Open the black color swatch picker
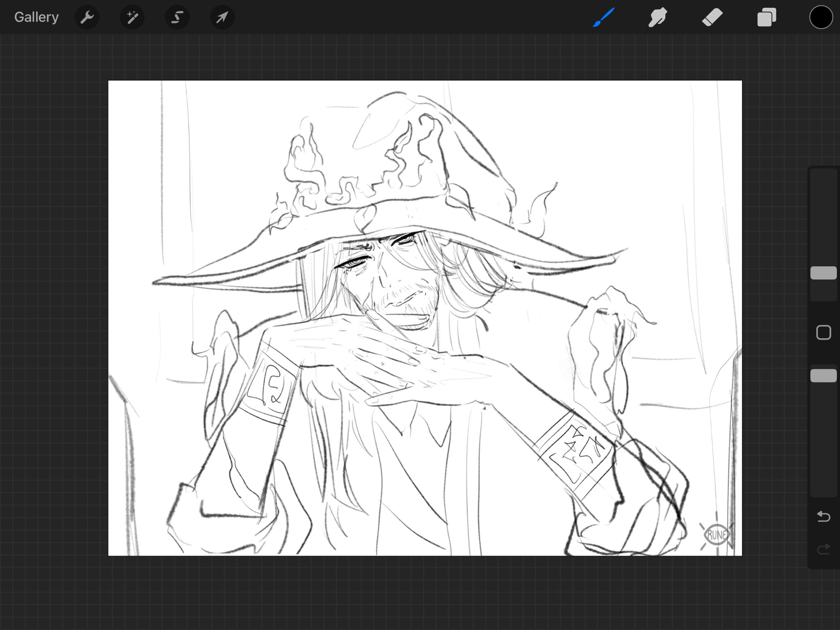840x630 pixels. coord(821,17)
